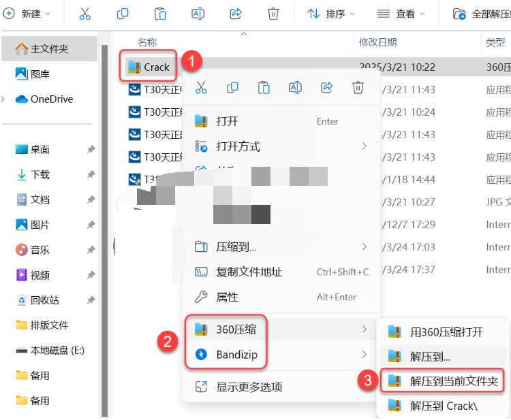Sort by the 修改日期 column header
The height and width of the screenshot is (420, 511).
pyautogui.click(x=377, y=42)
